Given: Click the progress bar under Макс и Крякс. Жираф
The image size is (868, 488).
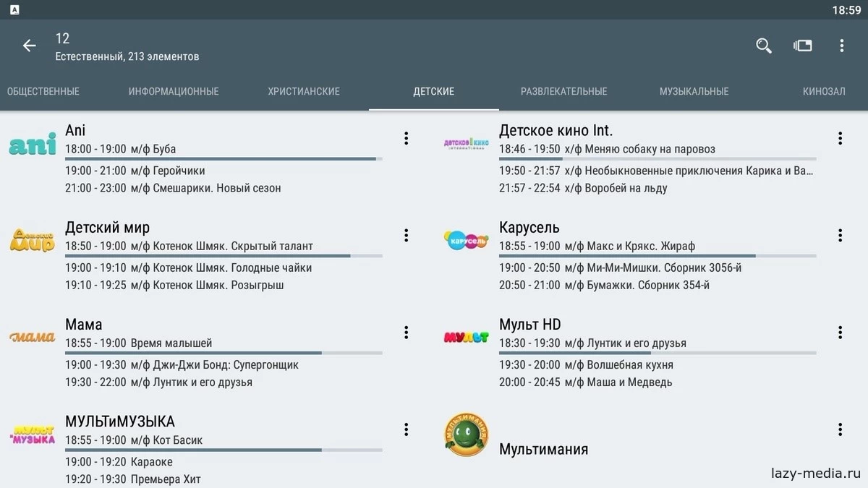Looking at the screenshot, I should [658, 255].
